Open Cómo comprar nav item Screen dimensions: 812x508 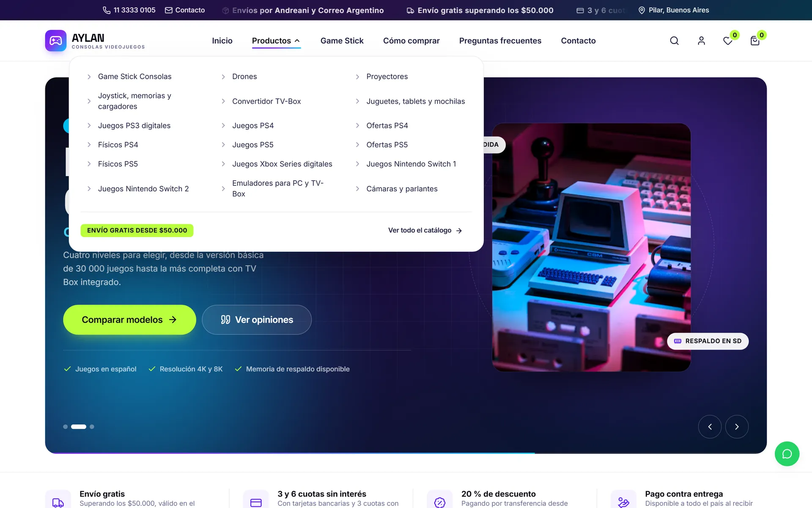tap(411, 41)
